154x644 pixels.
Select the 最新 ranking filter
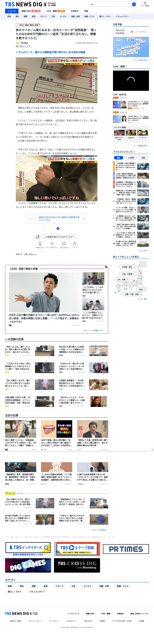(x=119, y=158)
